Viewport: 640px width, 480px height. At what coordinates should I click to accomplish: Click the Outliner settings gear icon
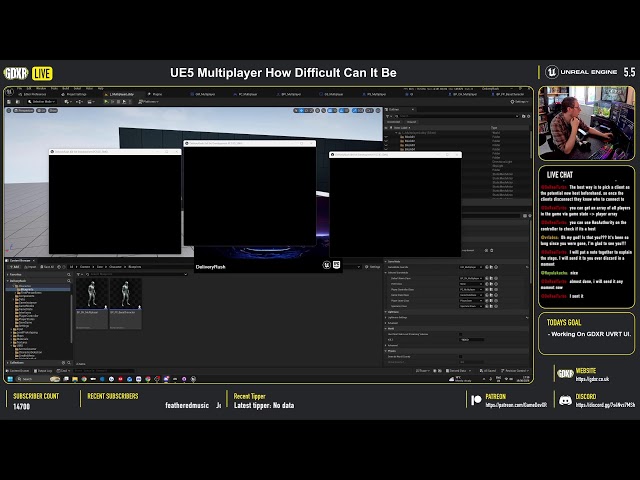coord(529,116)
